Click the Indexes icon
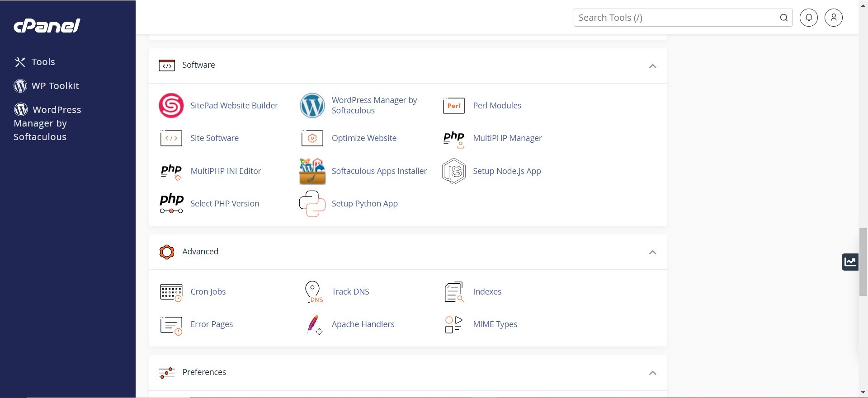This screenshot has width=868, height=398. pos(454,292)
